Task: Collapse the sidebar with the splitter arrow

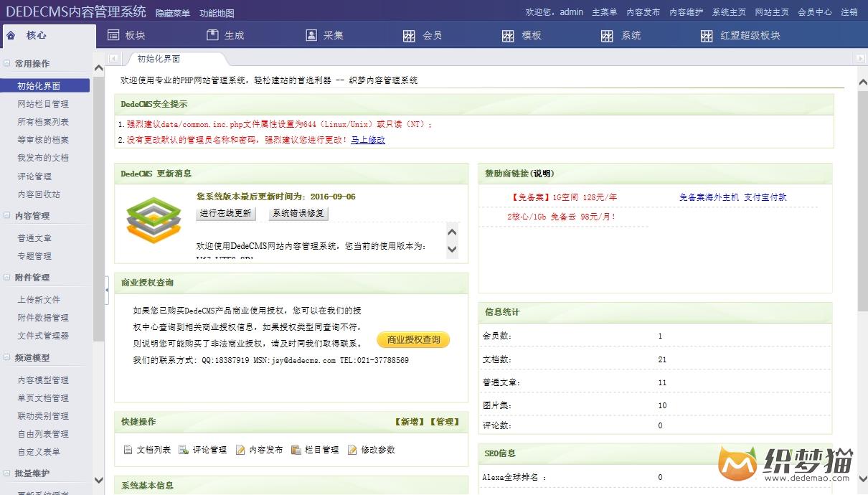Action: coord(107,290)
